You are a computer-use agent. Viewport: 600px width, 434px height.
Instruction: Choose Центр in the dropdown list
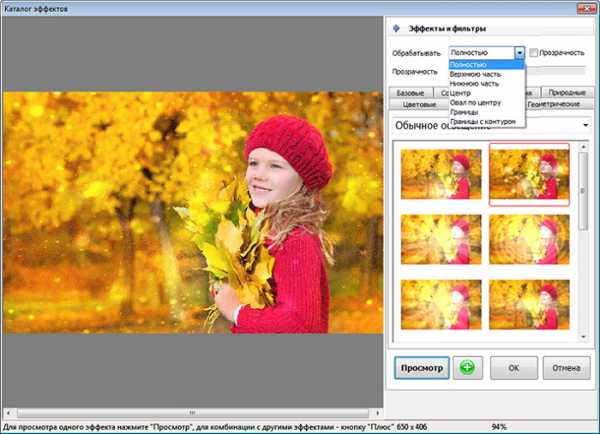click(x=486, y=93)
